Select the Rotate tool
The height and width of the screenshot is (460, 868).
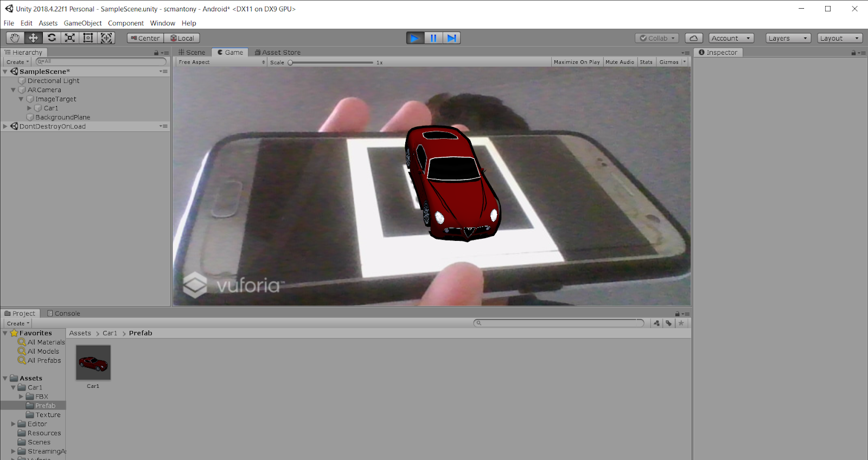tap(52, 38)
